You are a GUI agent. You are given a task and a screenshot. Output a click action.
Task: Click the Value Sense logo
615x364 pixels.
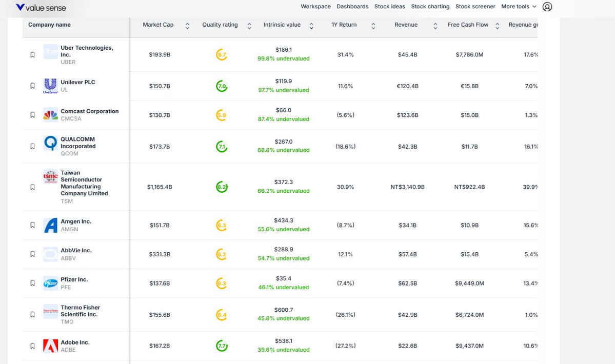coord(41,8)
